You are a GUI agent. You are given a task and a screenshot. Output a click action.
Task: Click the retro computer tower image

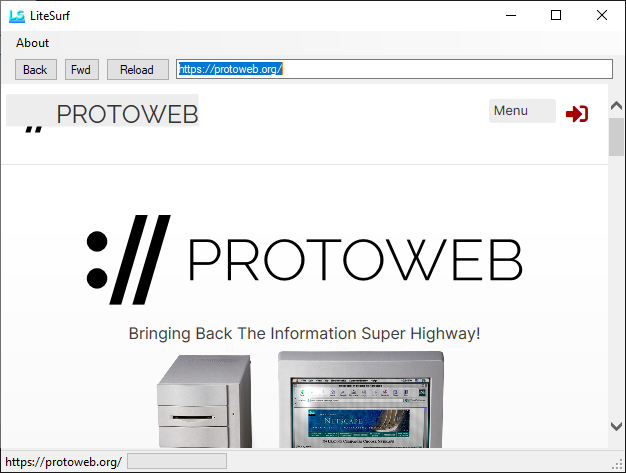click(x=204, y=401)
